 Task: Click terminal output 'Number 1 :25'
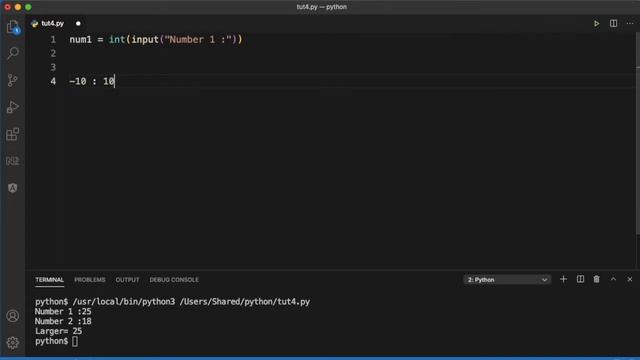[x=63, y=311]
